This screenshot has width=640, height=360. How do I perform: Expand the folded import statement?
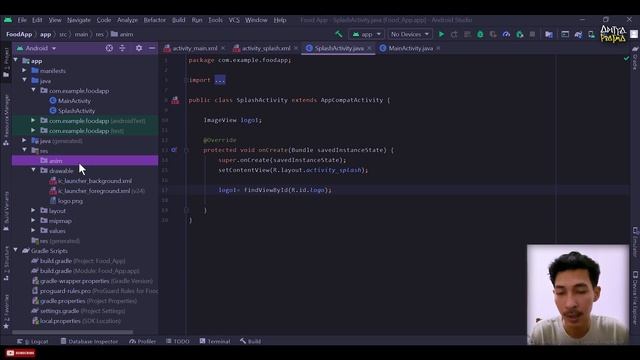[220, 80]
